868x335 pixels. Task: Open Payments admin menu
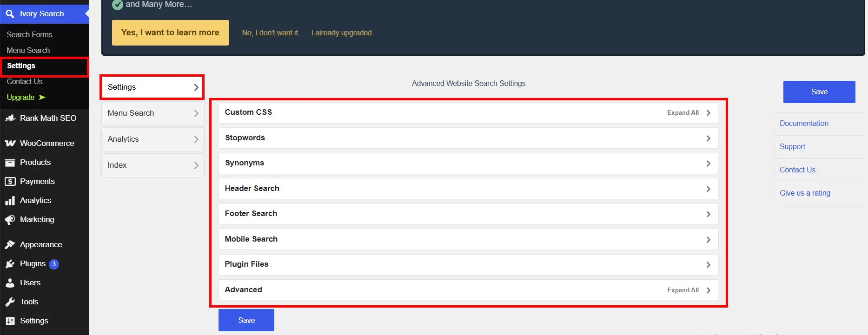45,182
